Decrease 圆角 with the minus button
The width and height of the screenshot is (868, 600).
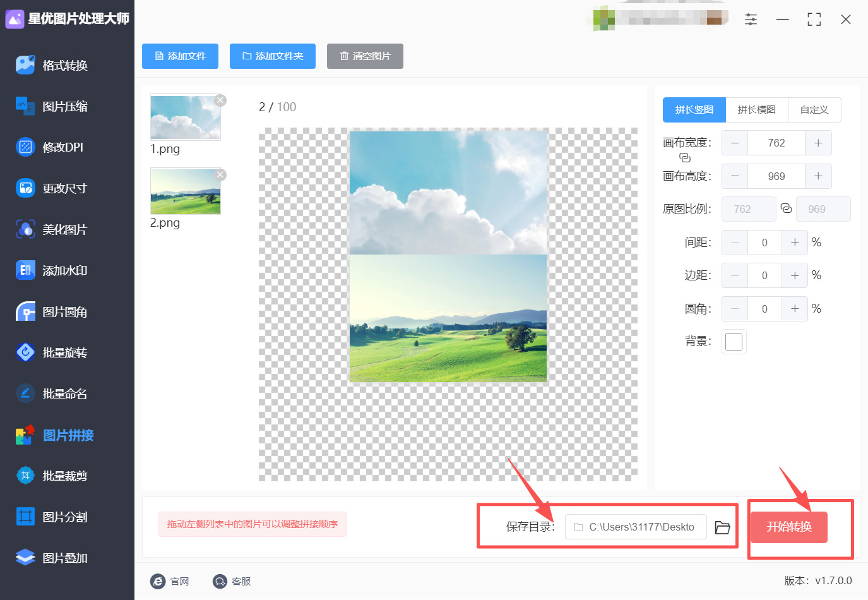(x=735, y=309)
